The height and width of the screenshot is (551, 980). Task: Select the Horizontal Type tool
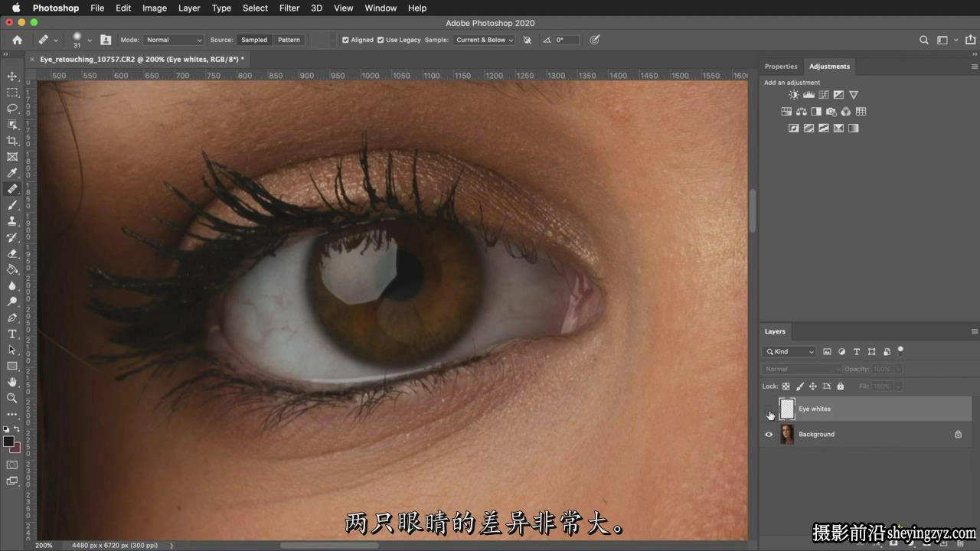coord(12,334)
